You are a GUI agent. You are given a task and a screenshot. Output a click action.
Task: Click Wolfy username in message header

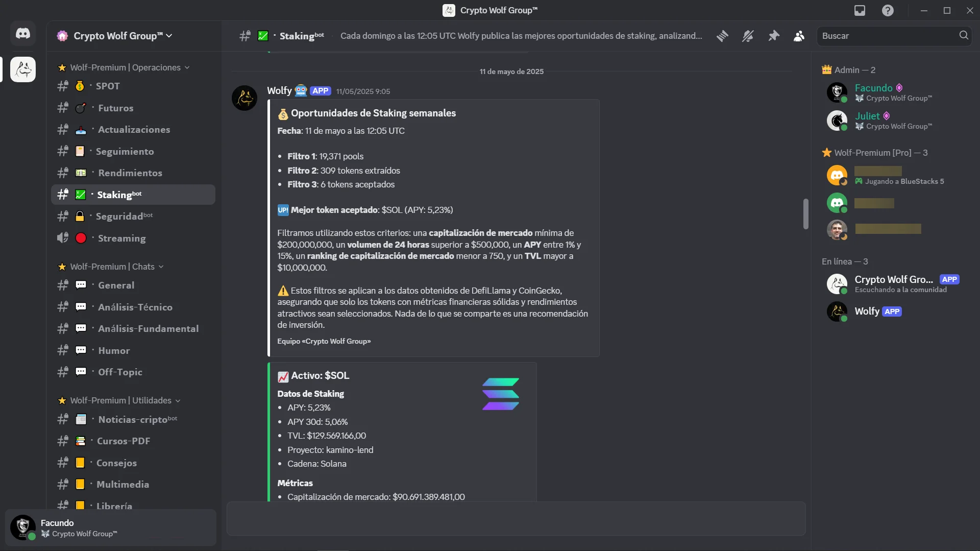pyautogui.click(x=279, y=91)
